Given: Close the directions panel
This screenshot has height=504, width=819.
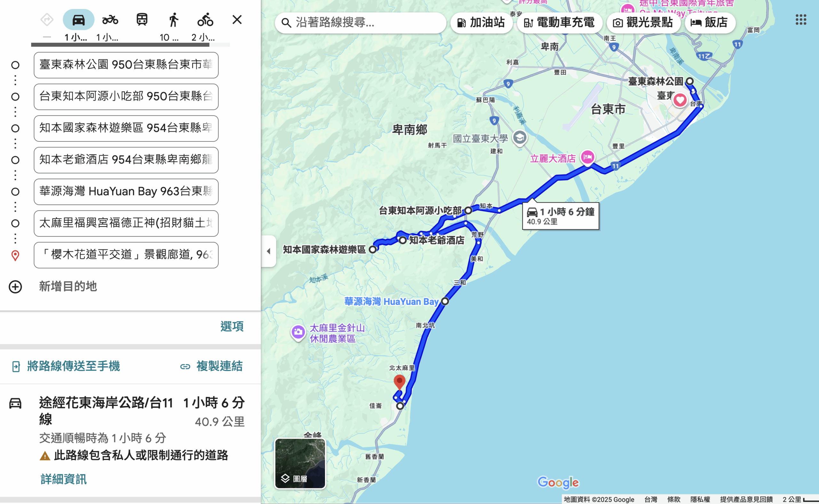Looking at the screenshot, I should tap(237, 20).
